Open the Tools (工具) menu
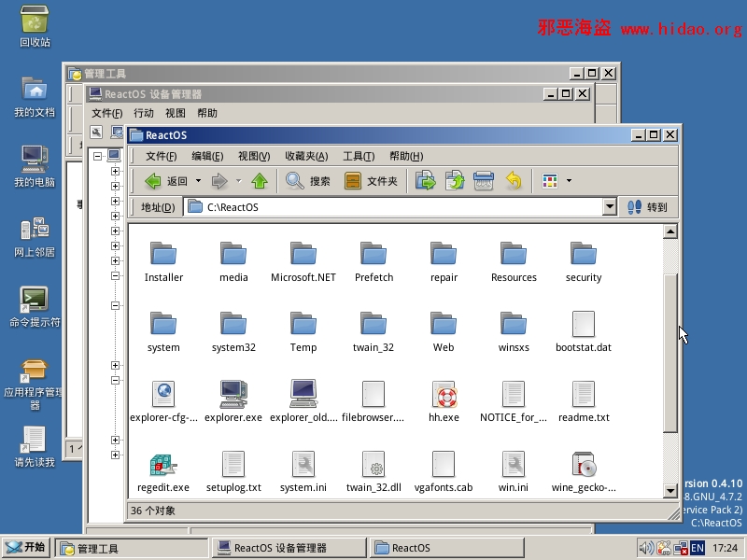 [359, 156]
